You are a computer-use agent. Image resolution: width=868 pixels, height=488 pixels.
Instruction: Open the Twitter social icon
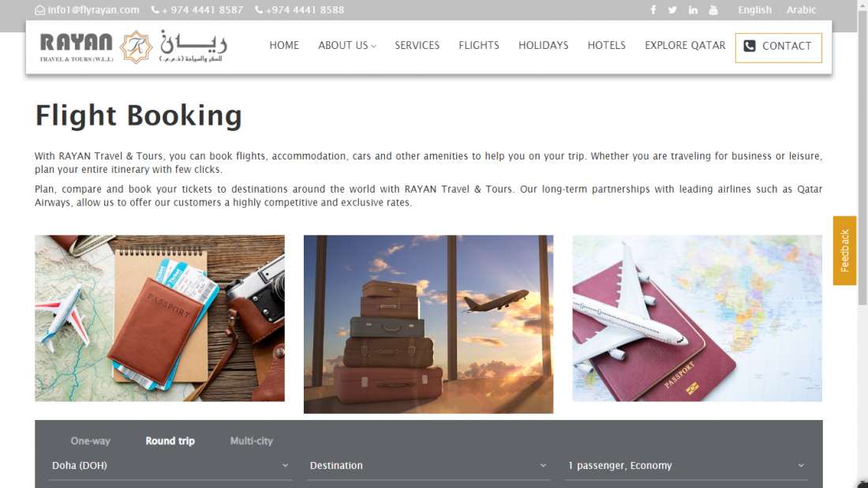[672, 10]
